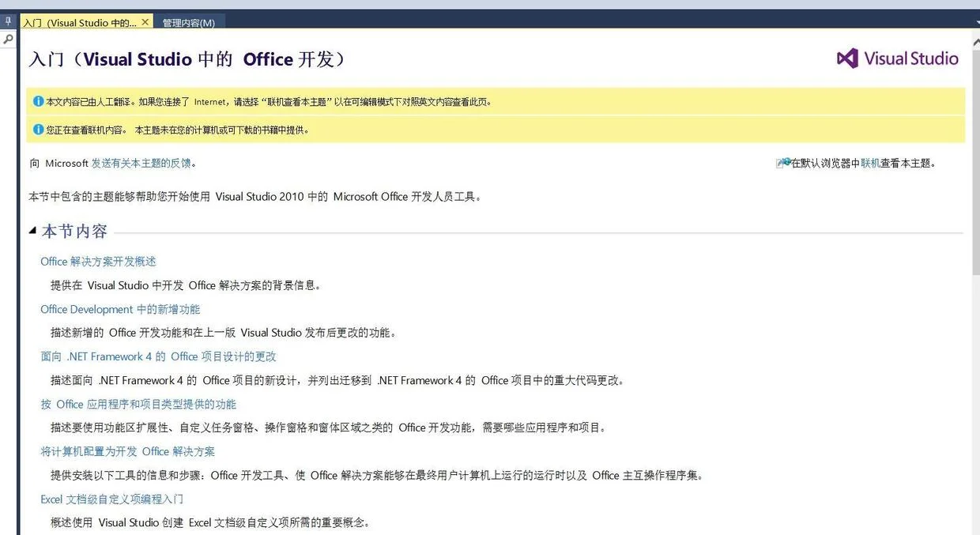
Task: Open Office 解决方案开发概述 link
Action: [x=98, y=262]
